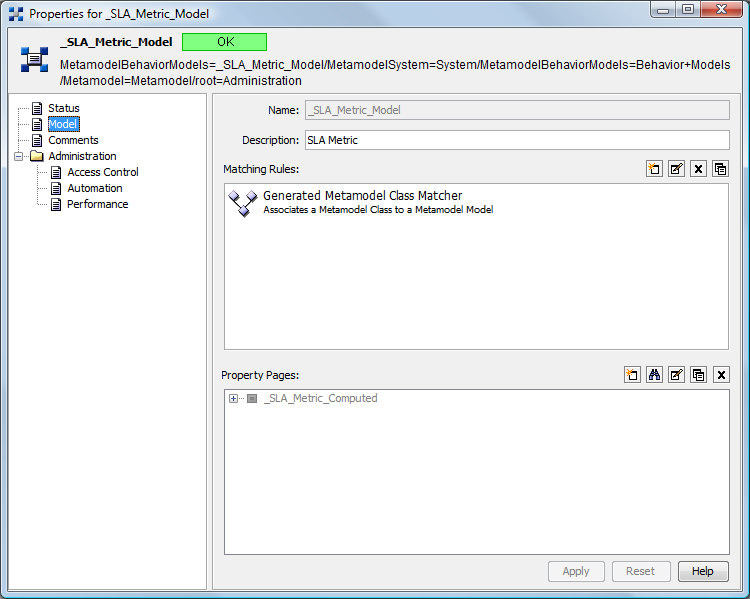Image resolution: width=750 pixels, height=599 pixels.
Task: Click the Reset button
Action: [x=640, y=571]
